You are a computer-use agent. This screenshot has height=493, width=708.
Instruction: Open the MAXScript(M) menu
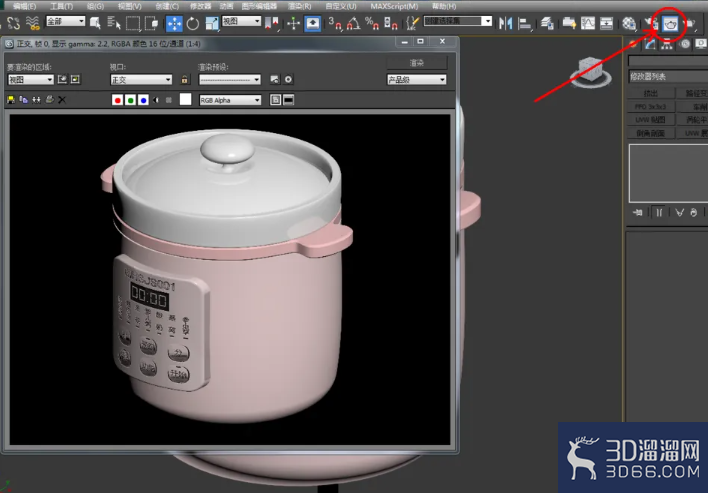[394, 6]
